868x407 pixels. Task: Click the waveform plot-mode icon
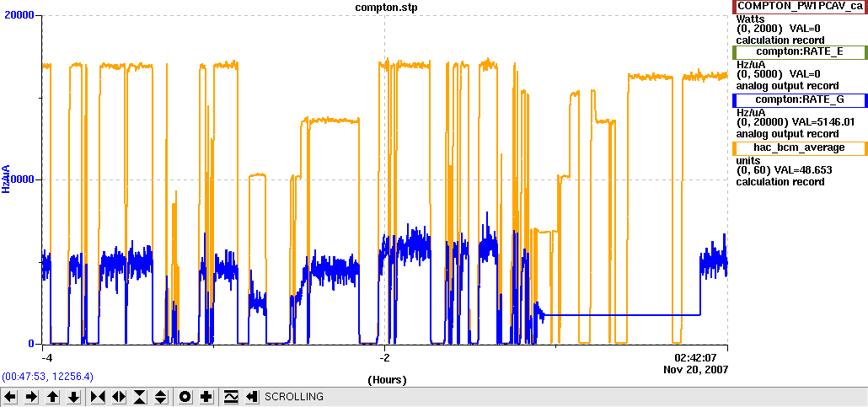pyautogui.click(x=231, y=397)
